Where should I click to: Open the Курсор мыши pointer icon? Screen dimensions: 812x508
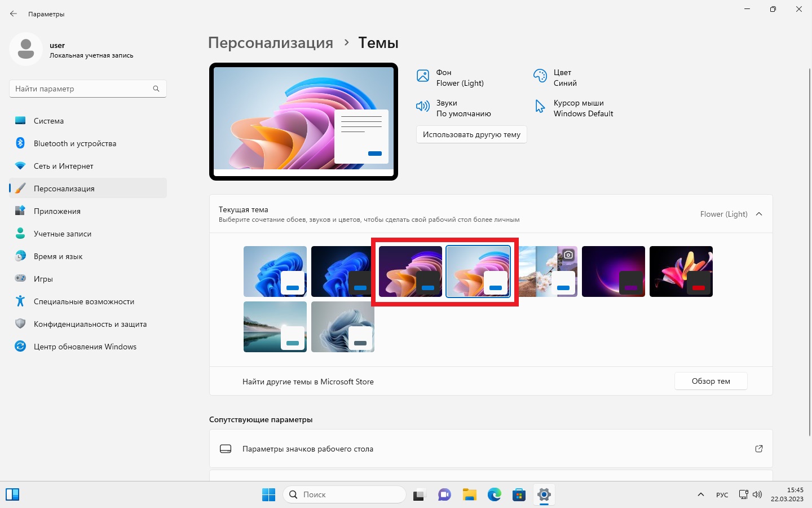click(x=540, y=106)
